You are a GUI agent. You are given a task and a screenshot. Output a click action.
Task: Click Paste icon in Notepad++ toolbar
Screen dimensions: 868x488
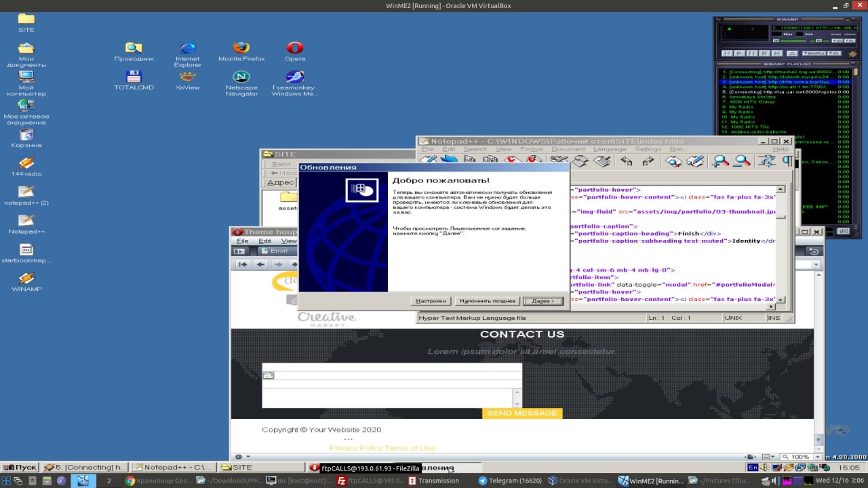pos(601,161)
